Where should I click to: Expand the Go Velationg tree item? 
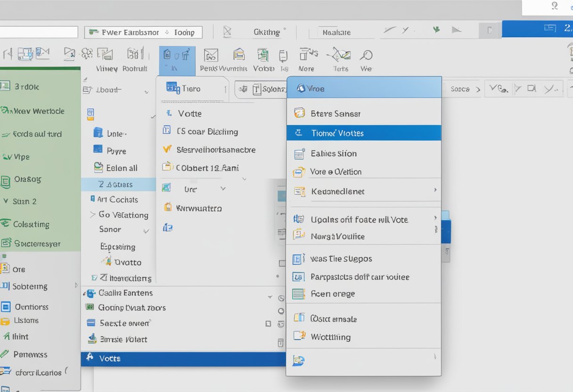(92, 215)
